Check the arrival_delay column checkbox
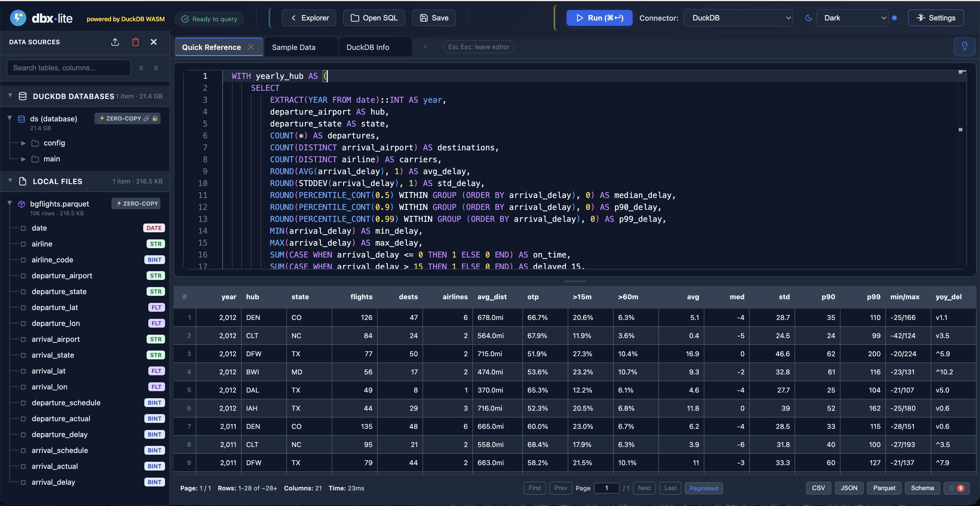980x506 pixels. tap(23, 482)
